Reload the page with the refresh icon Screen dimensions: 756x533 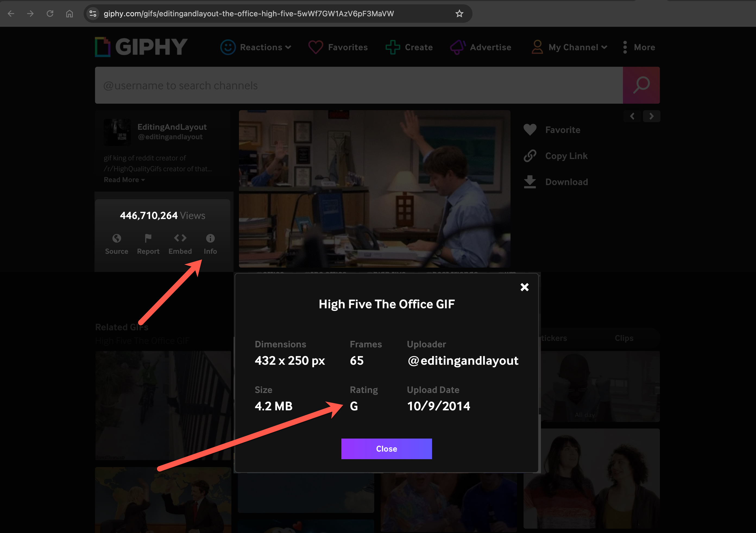click(50, 14)
